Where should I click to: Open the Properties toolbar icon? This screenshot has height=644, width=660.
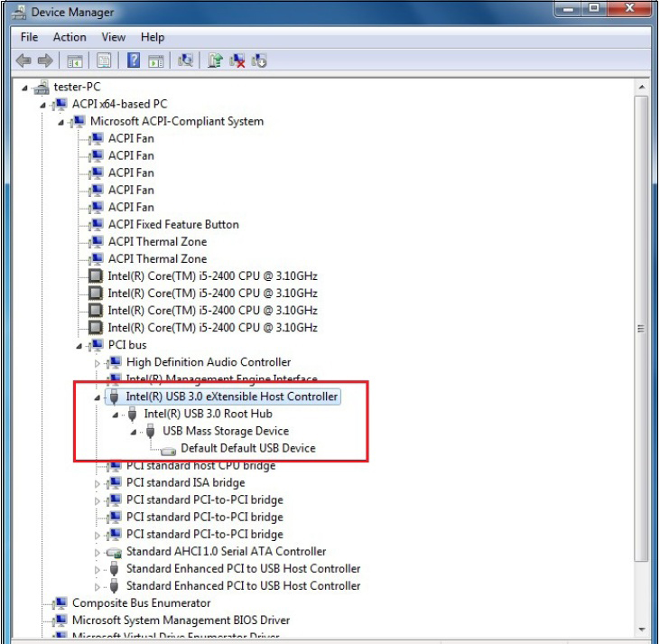click(x=104, y=61)
